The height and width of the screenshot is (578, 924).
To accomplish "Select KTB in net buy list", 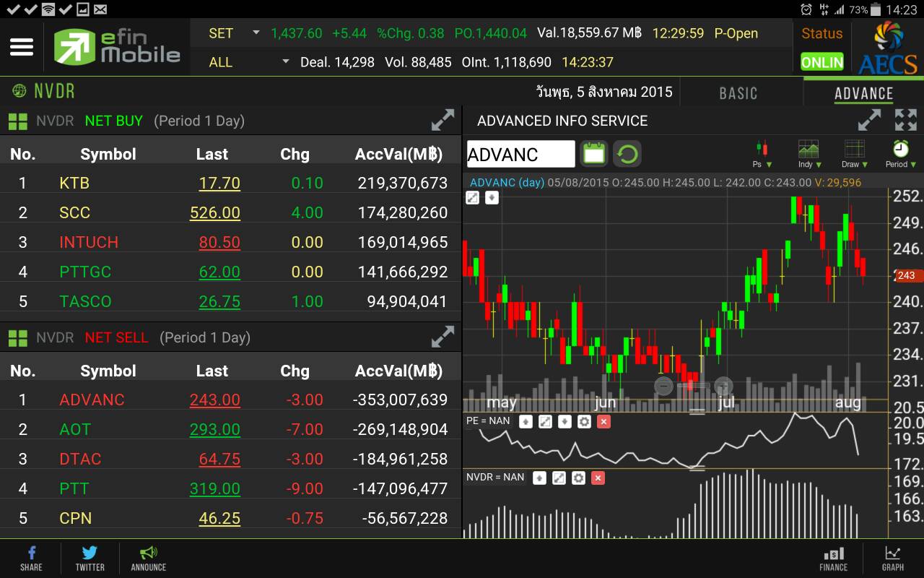I will [x=74, y=184].
